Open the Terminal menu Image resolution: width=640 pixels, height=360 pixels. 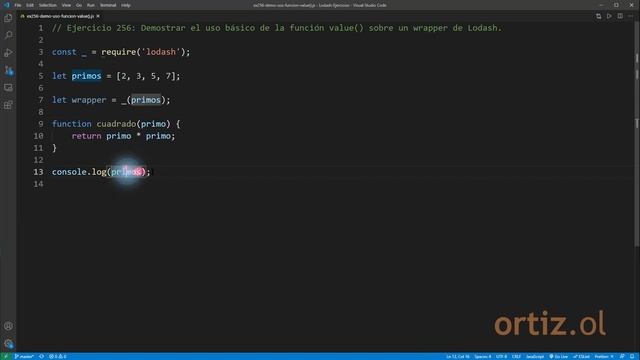[x=108, y=5]
